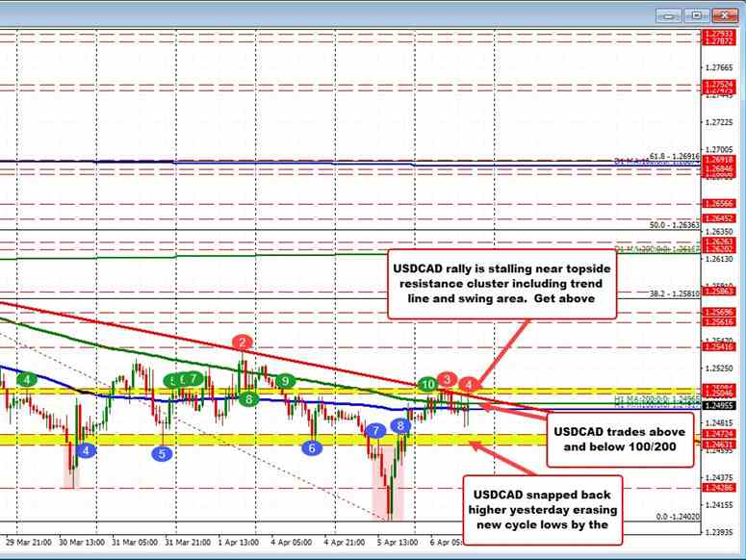Click the 1.26130 axis price

pyautogui.click(x=718, y=259)
